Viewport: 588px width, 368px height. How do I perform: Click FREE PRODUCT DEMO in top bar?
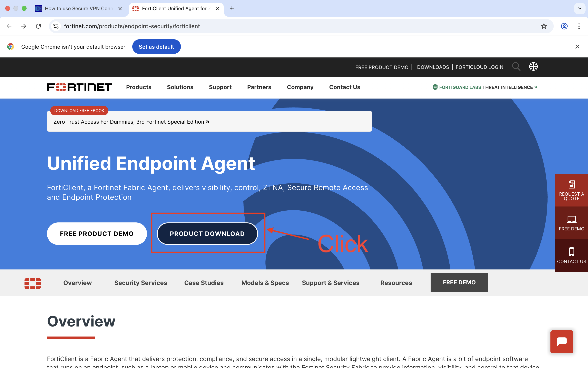pos(382,67)
